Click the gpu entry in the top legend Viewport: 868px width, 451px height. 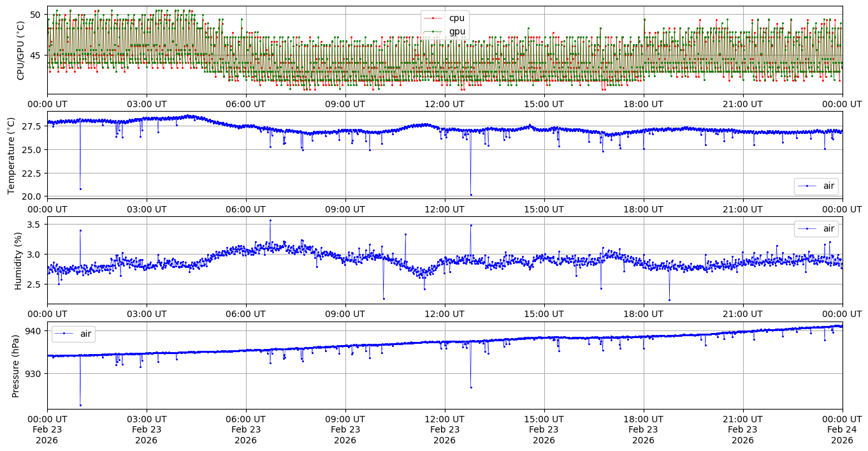[x=456, y=31]
